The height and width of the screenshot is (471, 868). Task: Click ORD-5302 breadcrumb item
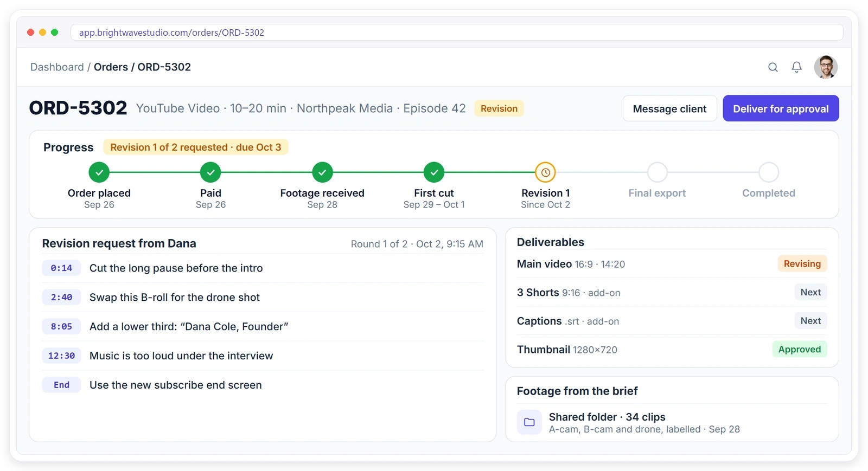[164, 67]
